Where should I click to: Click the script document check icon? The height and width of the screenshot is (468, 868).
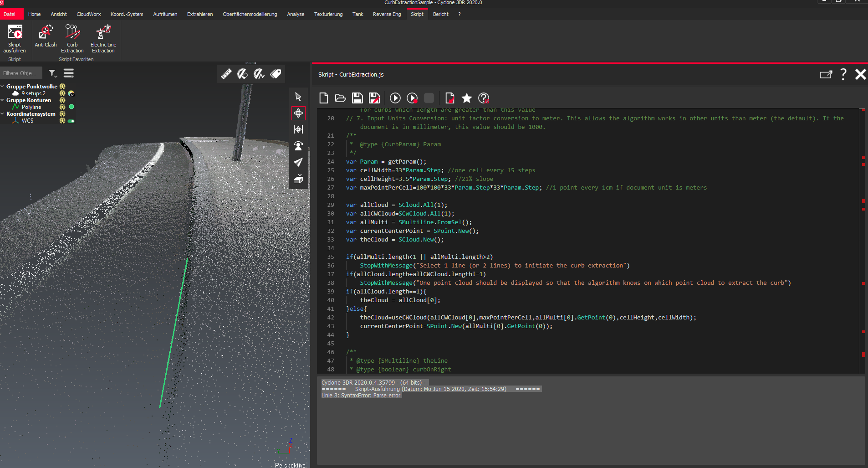click(450, 98)
